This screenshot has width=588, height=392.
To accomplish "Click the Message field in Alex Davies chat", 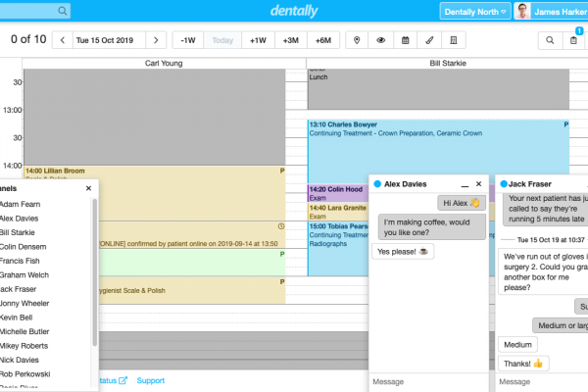I will [428, 381].
